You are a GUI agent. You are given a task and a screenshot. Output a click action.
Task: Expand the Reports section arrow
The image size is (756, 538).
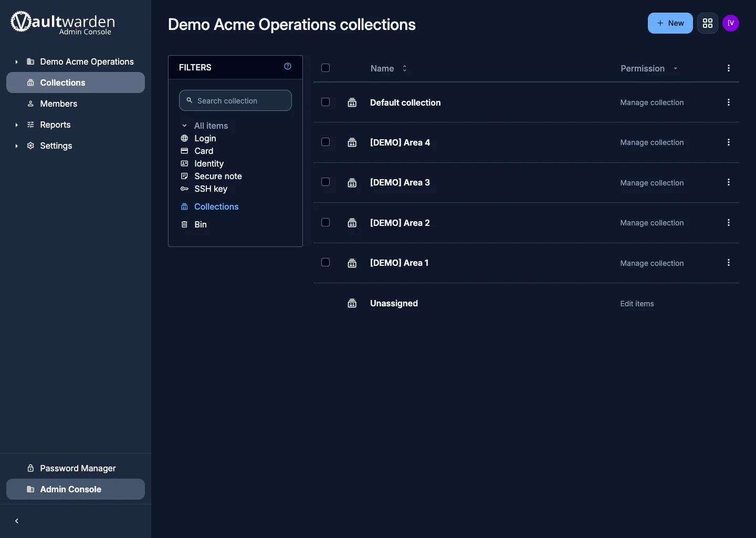[16, 125]
